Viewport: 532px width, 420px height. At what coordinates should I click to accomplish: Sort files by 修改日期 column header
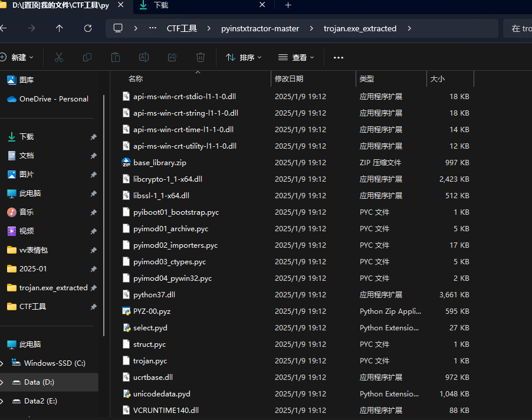click(289, 78)
